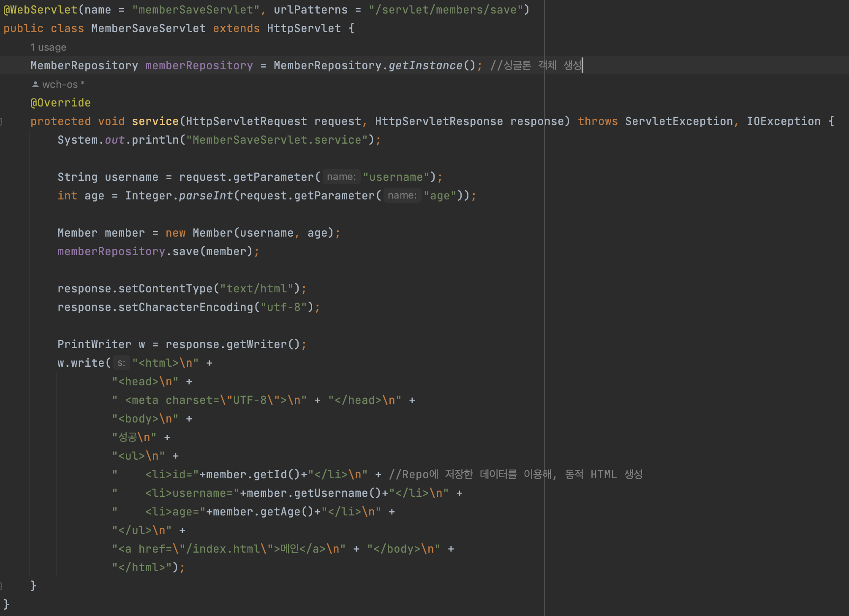
Task: Click the '//Repo에 저장한 데이터를' comment
Action: click(x=453, y=474)
